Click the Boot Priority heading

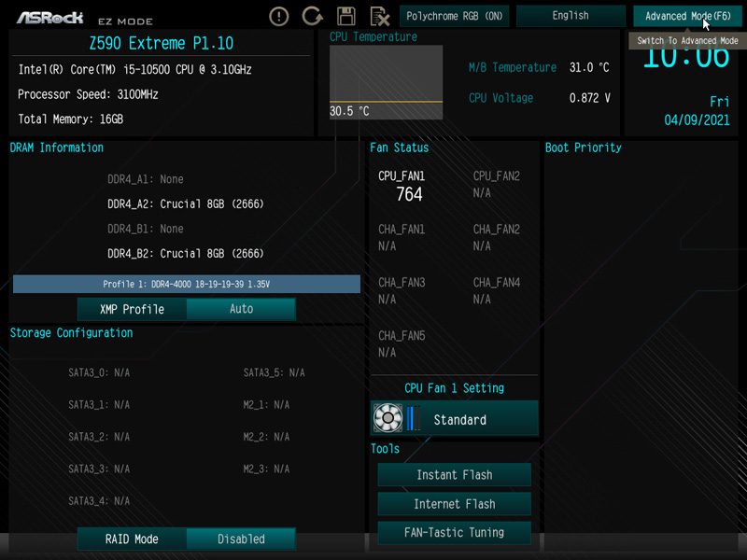pos(583,147)
